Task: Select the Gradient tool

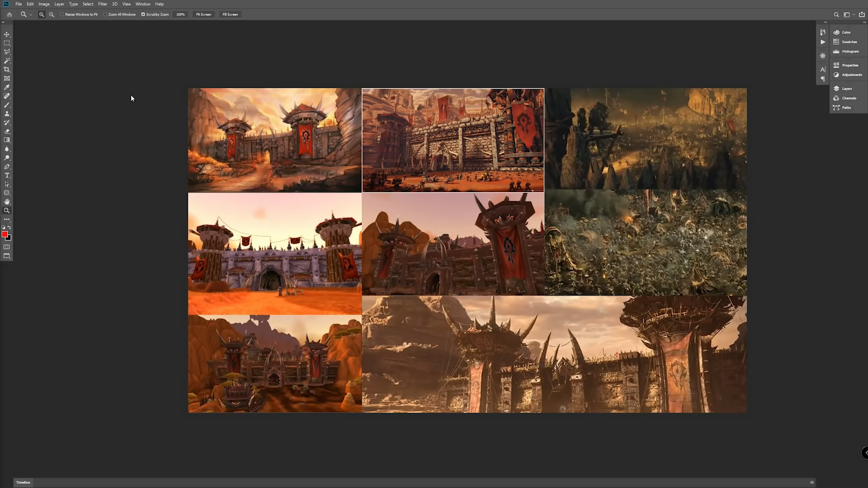Action: (x=7, y=140)
